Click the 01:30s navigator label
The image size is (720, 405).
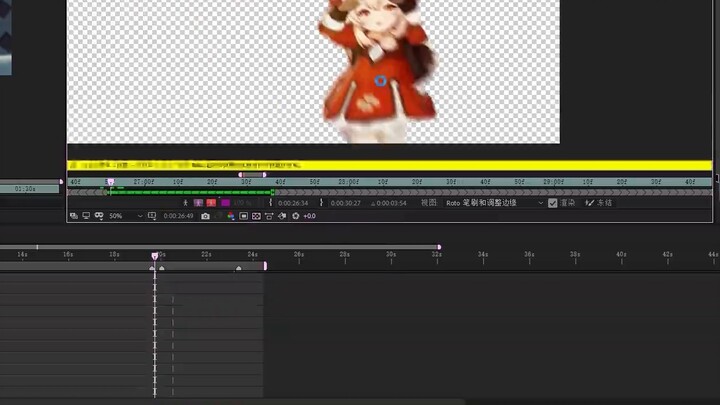point(25,189)
